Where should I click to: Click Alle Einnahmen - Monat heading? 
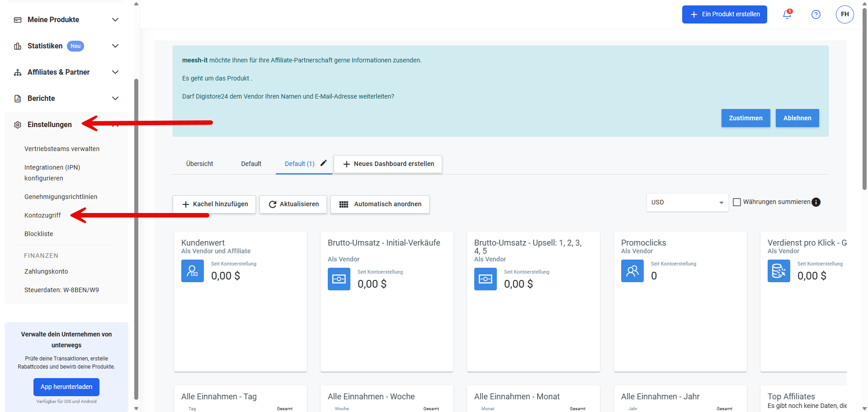[x=517, y=397]
